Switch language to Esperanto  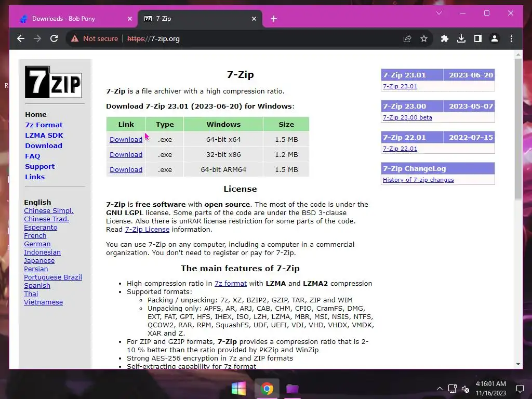(41, 228)
